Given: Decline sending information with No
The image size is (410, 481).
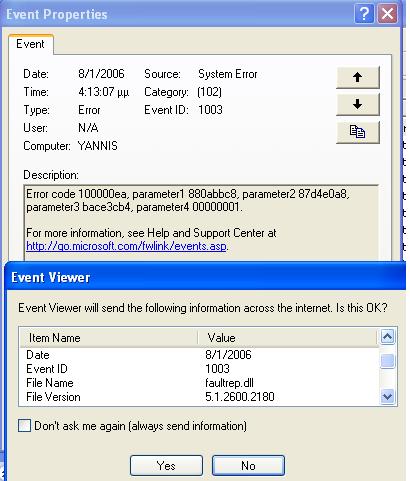Looking at the screenshot, I should click(248, 466).
